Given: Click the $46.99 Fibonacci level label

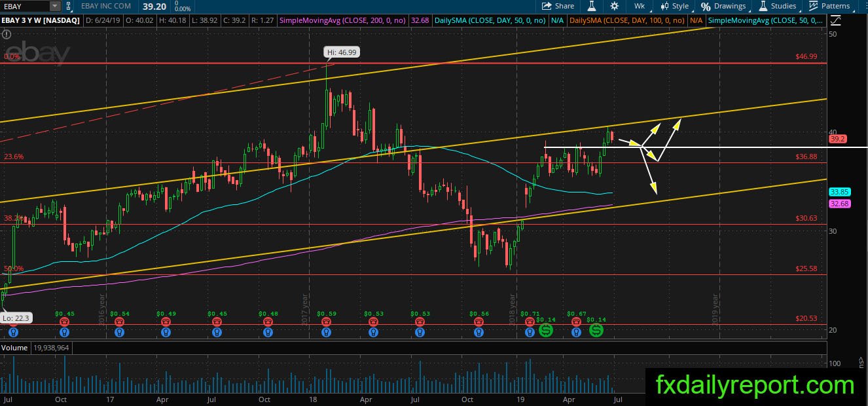Looking at the screenshot, I should [806, 57].
